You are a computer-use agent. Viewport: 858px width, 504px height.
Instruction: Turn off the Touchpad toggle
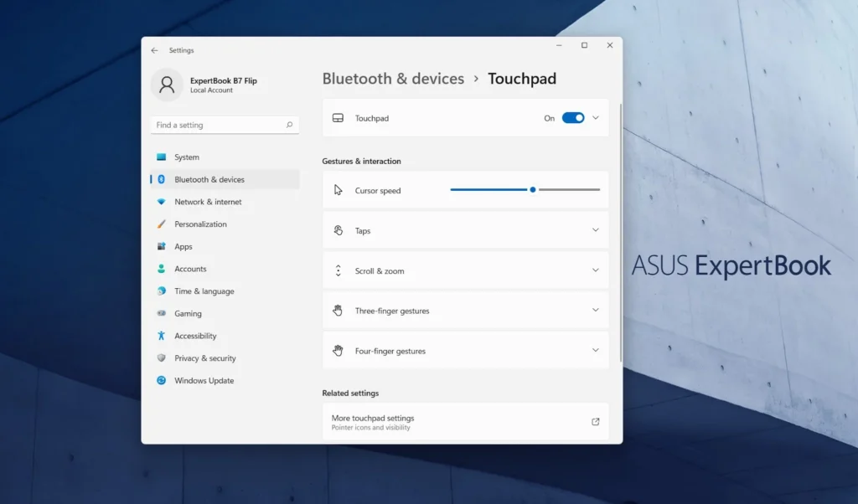pyautogui.click(x=573, y=118)
